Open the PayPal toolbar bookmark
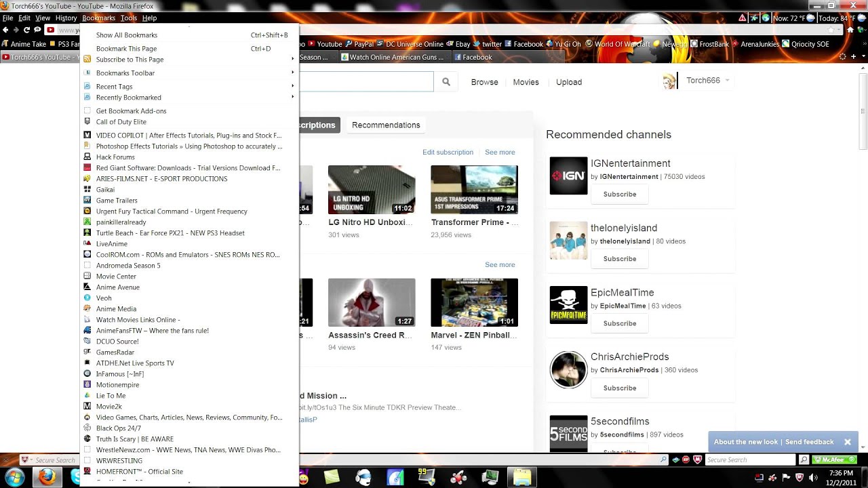 pos(359,44)
